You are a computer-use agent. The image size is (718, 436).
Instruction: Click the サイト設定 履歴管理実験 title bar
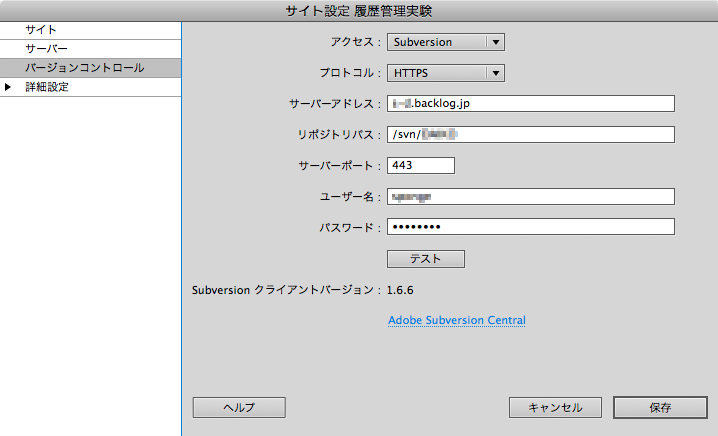(359, 11)
